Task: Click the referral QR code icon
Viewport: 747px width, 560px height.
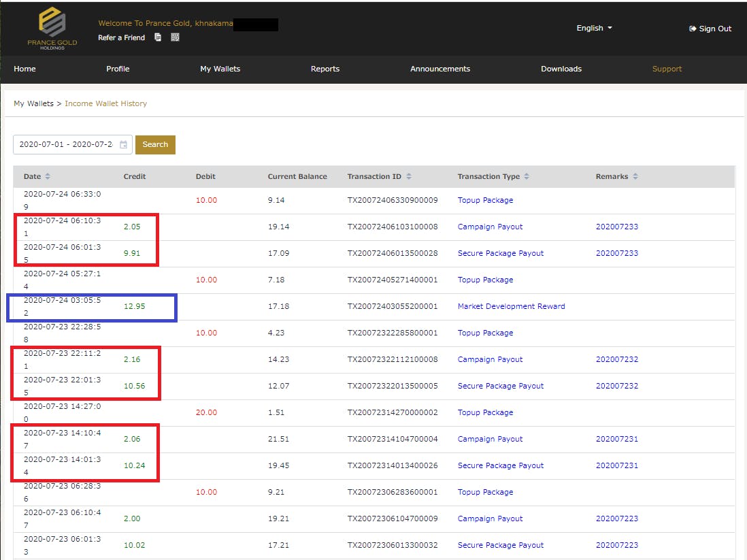Action: click(x=175, y=37)
